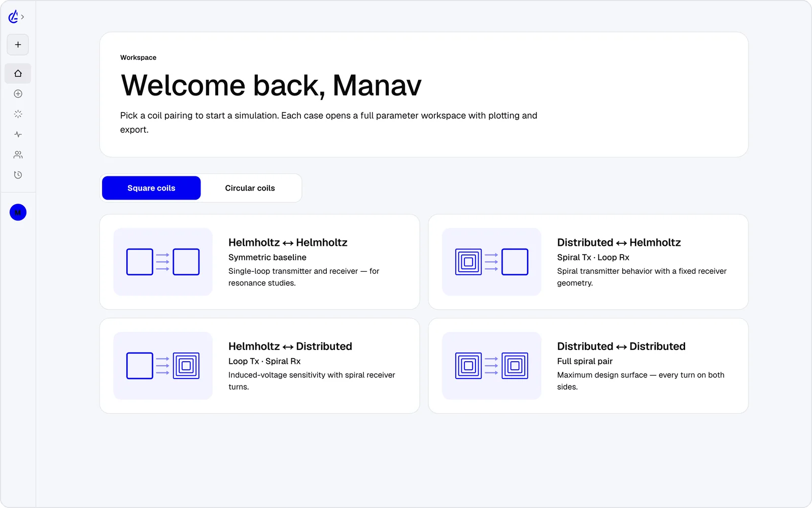
Task: Click the plus new button in sidebar
Action: (x=18, y=45)
